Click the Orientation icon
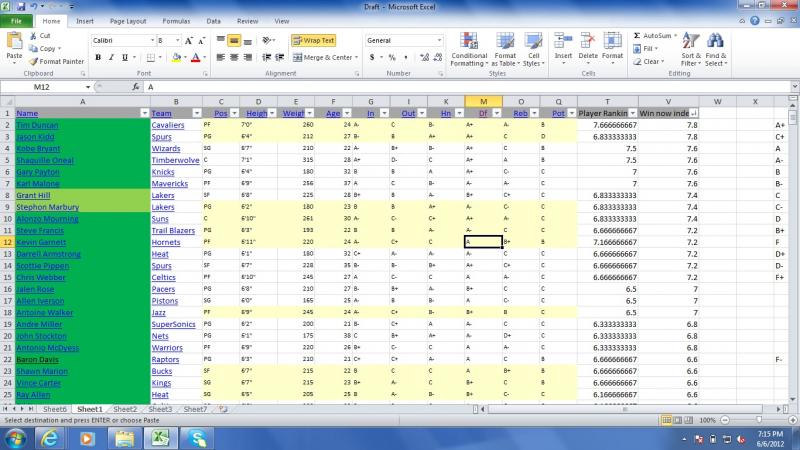Image resolution: width=800 pixels, height=450 pixels. (x=267, y=40)
